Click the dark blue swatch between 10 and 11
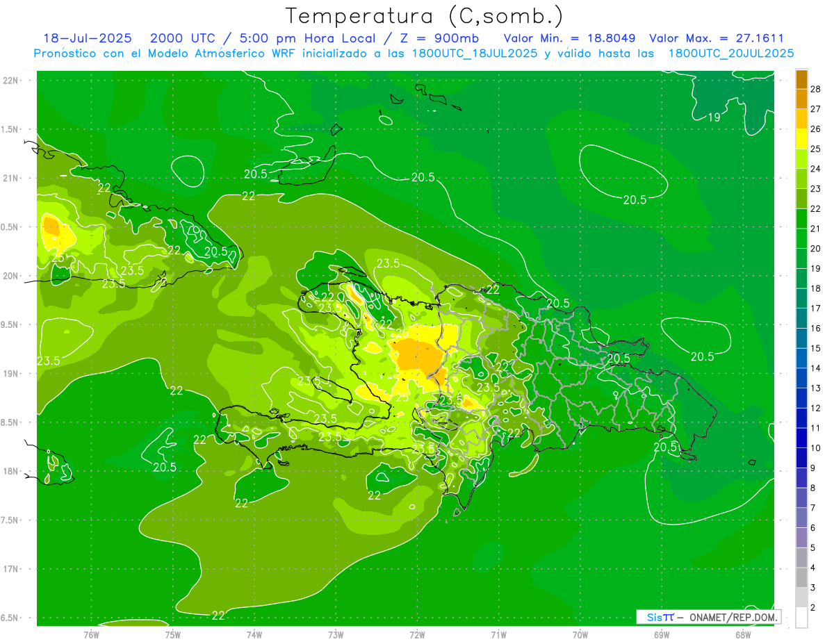 click(x=801, y=438)
